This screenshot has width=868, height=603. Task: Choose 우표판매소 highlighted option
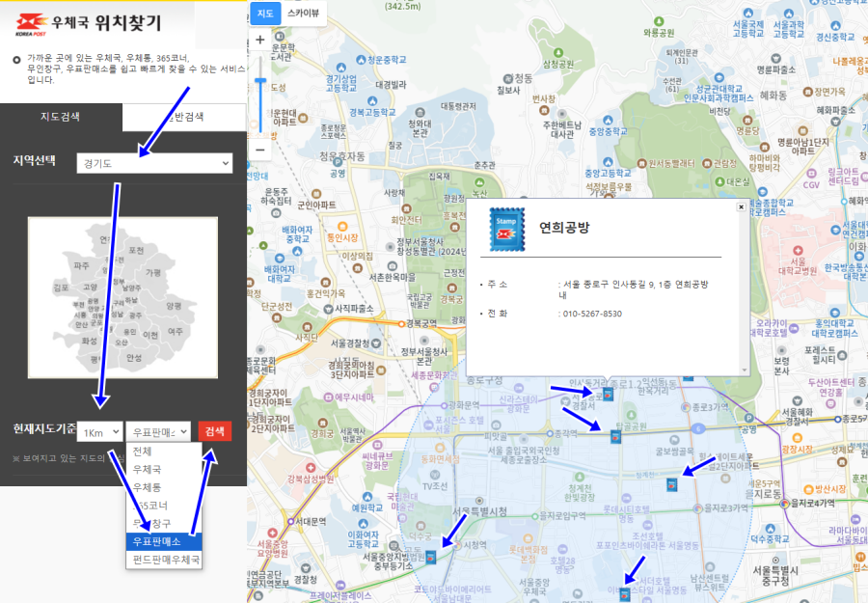coord(164,541)
